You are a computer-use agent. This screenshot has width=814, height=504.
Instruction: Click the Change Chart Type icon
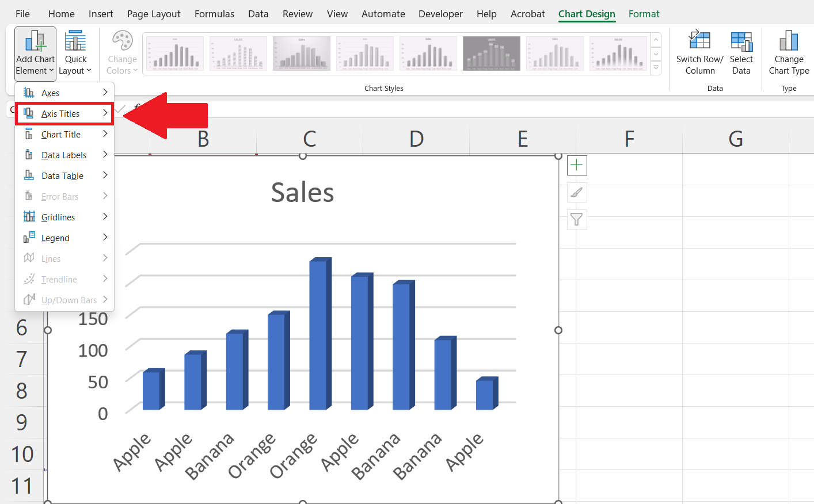point(789,41)
